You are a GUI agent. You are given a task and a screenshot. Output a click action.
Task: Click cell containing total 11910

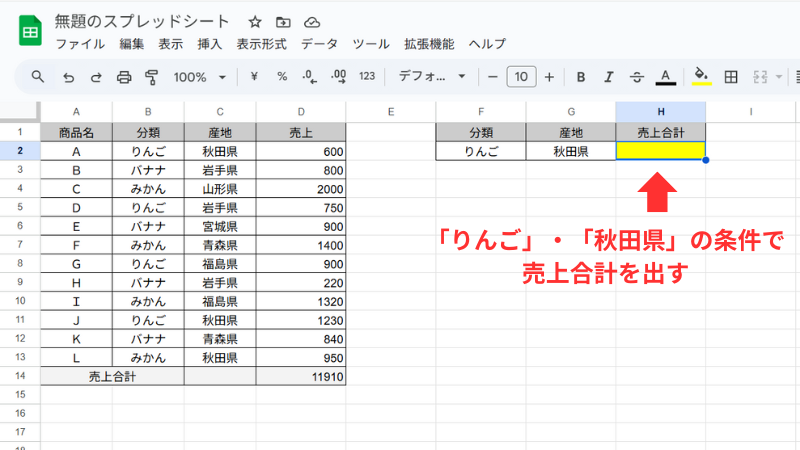coord(301,377)
